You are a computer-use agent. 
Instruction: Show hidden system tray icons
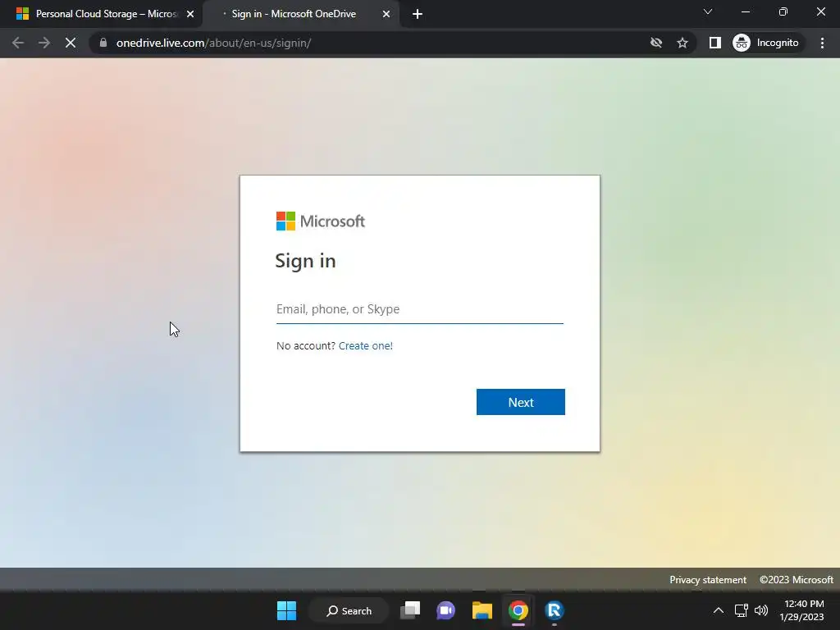(x=719, y=610)
